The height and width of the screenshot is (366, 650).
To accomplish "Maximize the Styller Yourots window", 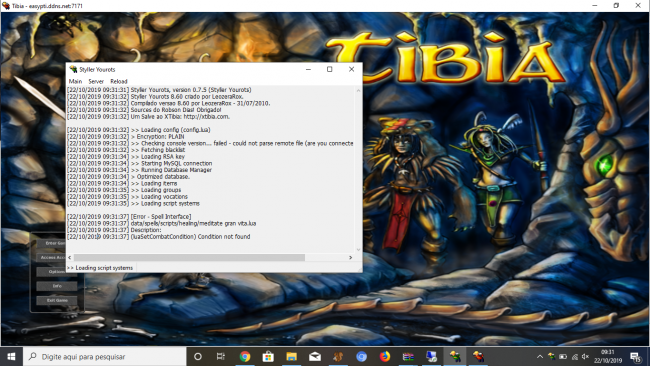I will (x=330, y=69).
